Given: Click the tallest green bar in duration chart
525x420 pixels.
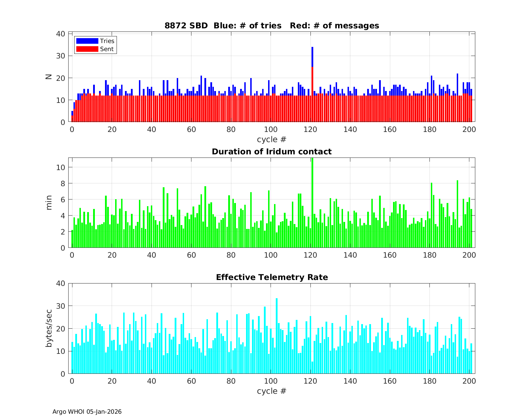Looking at the screenshot, I should (x=312, y=203).
